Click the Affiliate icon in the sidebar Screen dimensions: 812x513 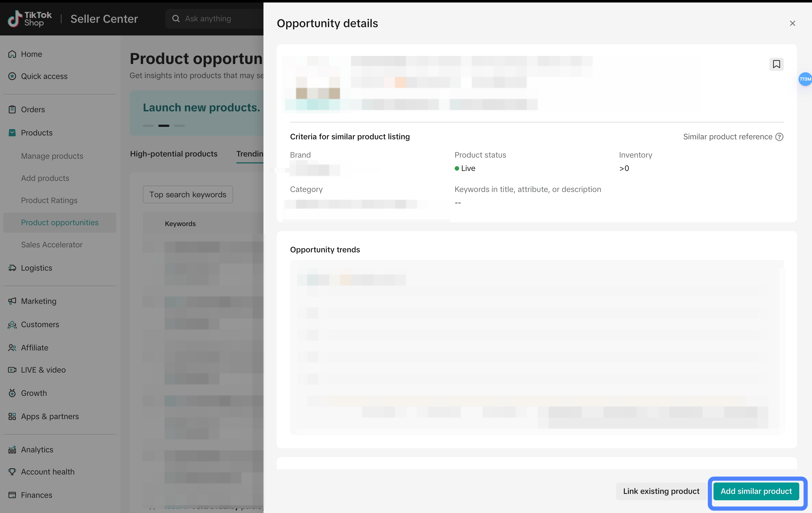pyautogui.click(x=12, y=348)
